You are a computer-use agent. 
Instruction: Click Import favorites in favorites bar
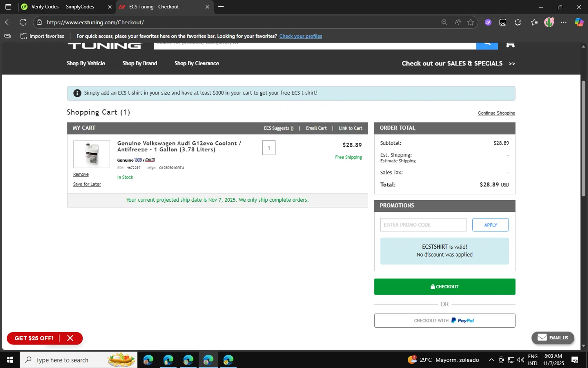(x=42, y=36)
